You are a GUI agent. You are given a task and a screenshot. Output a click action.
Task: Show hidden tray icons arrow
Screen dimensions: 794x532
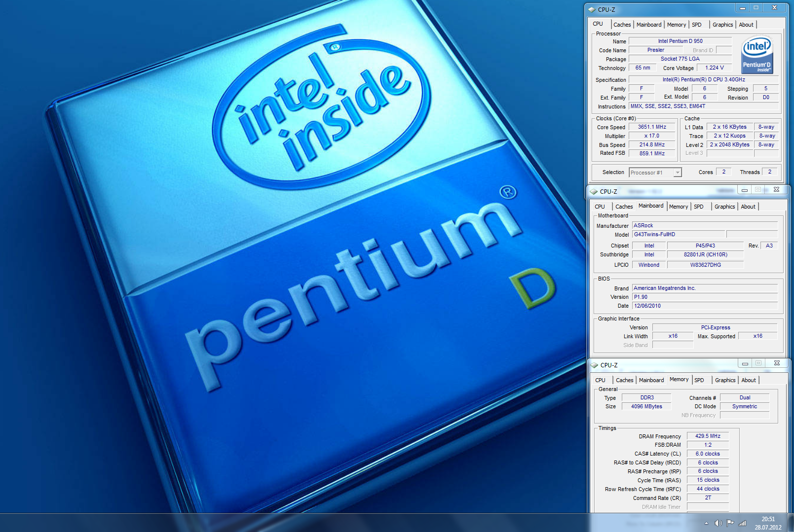[706, 523]
